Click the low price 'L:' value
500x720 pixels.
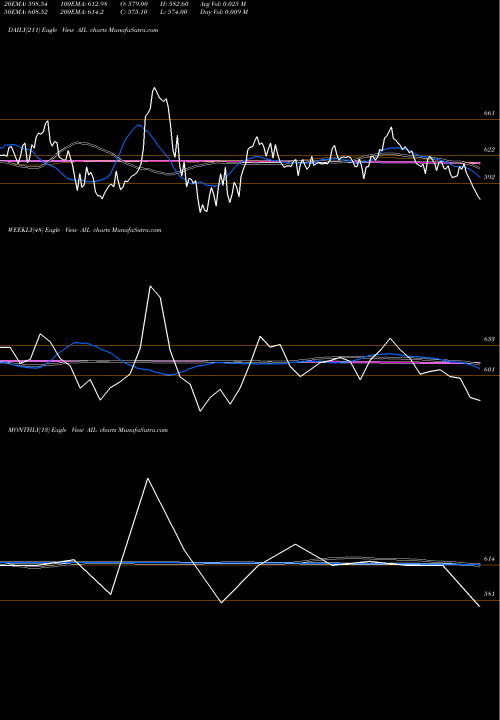click(174, 12)
